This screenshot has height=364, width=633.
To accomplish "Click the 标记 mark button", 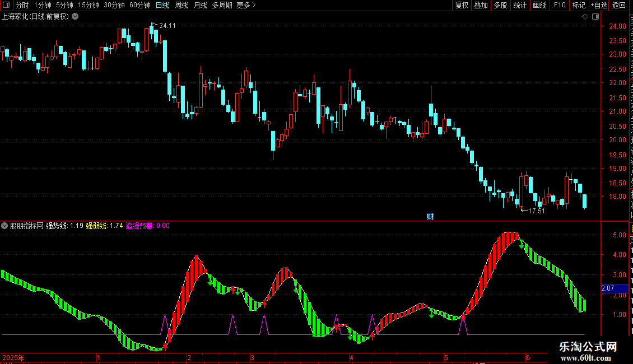I will click(579, 5).
